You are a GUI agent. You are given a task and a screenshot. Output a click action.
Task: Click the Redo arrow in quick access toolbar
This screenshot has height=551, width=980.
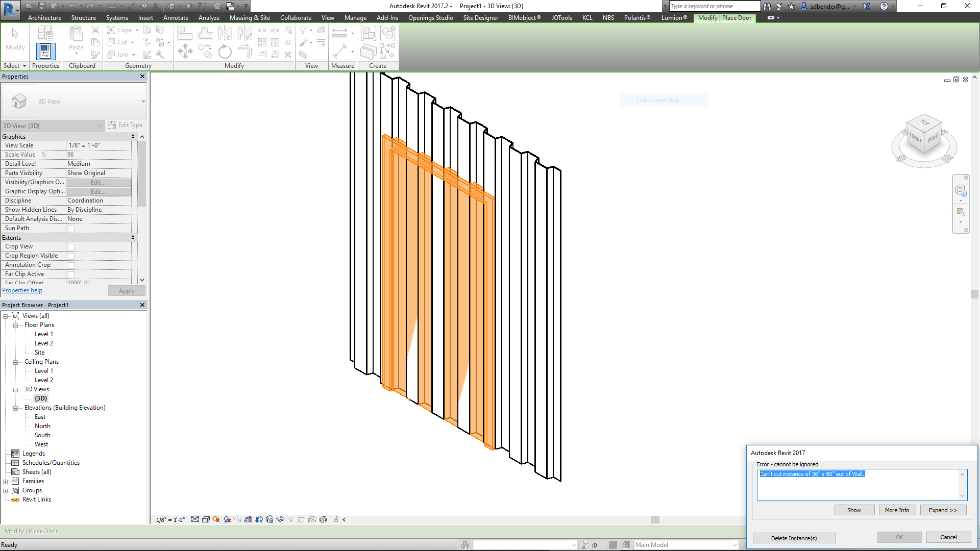[x=90, y=6]
